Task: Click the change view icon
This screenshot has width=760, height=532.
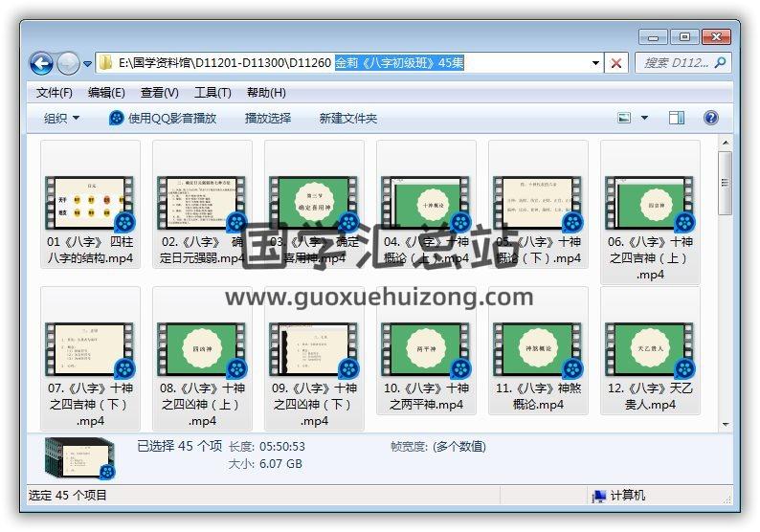Action: click(x=624, y=118)
